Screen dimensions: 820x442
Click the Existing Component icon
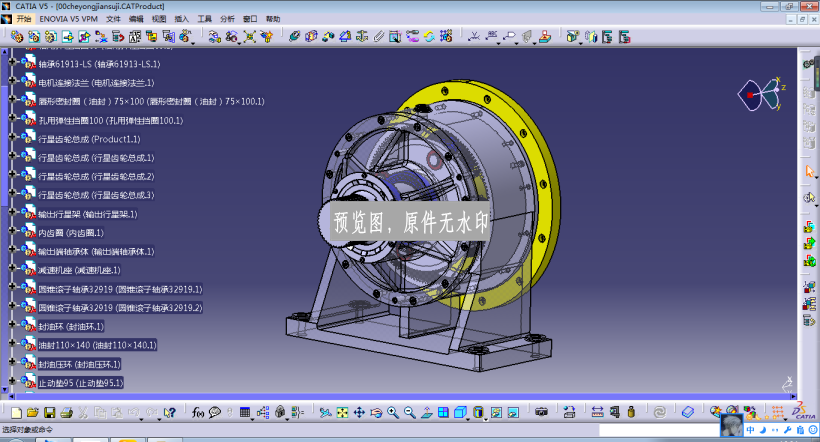coord(67,37)
